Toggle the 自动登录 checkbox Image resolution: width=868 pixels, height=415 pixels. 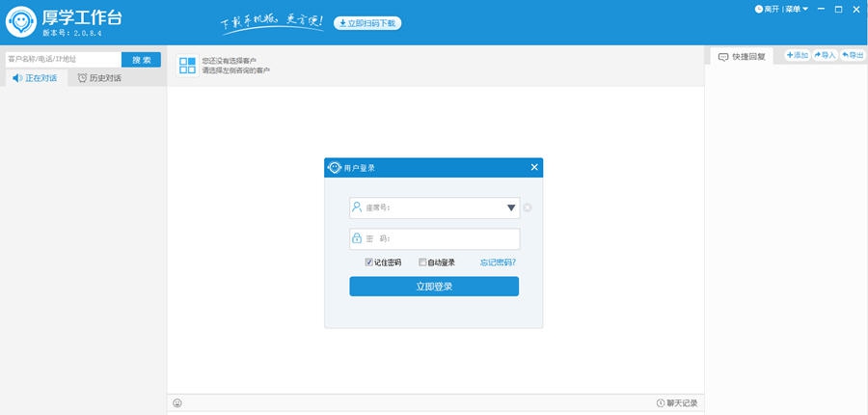pyautogui.click(x=422, y=263)
